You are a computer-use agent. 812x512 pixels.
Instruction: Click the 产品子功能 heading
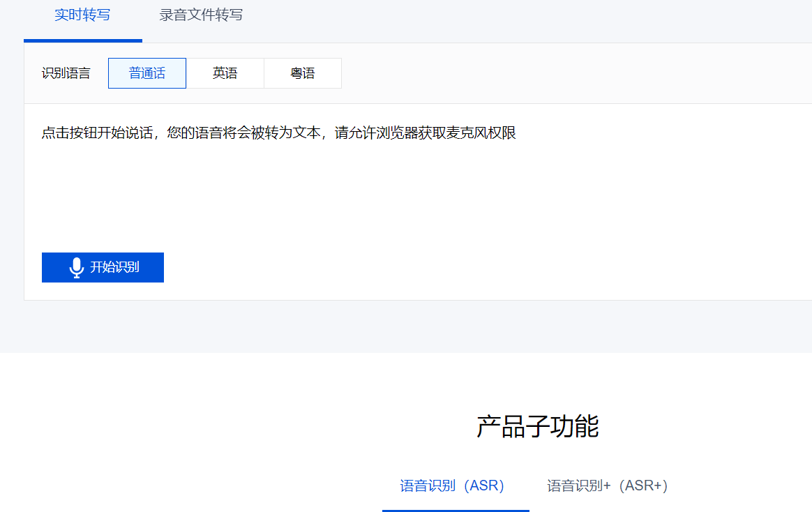pos(537,426)
